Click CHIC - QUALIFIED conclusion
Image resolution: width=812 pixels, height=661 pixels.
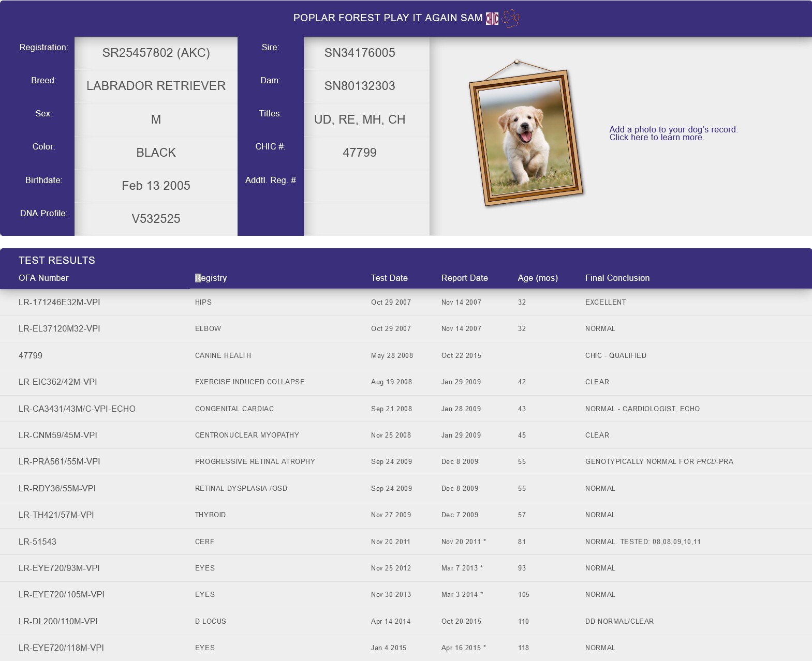click(x=616, y=355)
